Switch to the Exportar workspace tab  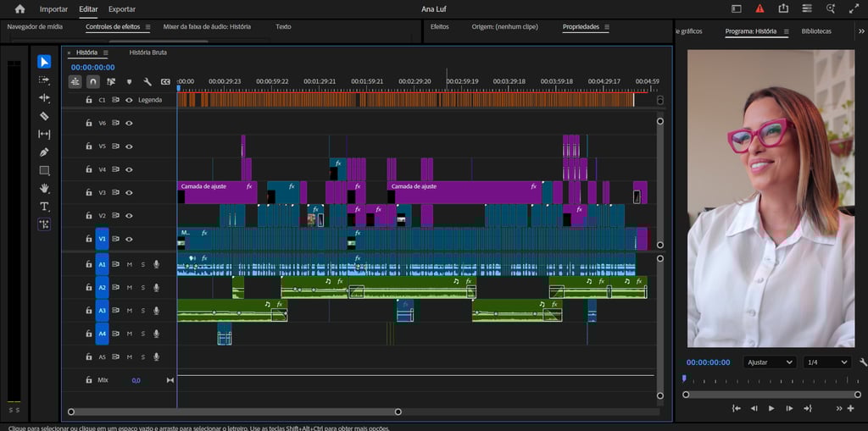coord(121,9)
